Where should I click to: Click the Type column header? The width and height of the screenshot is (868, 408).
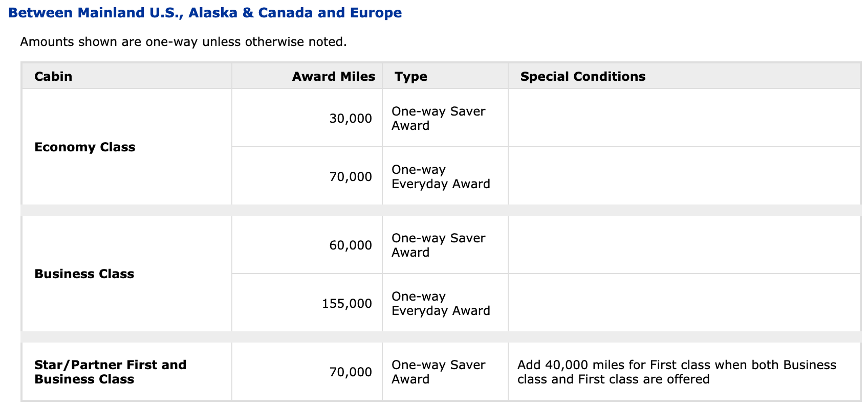click(410, 77)
